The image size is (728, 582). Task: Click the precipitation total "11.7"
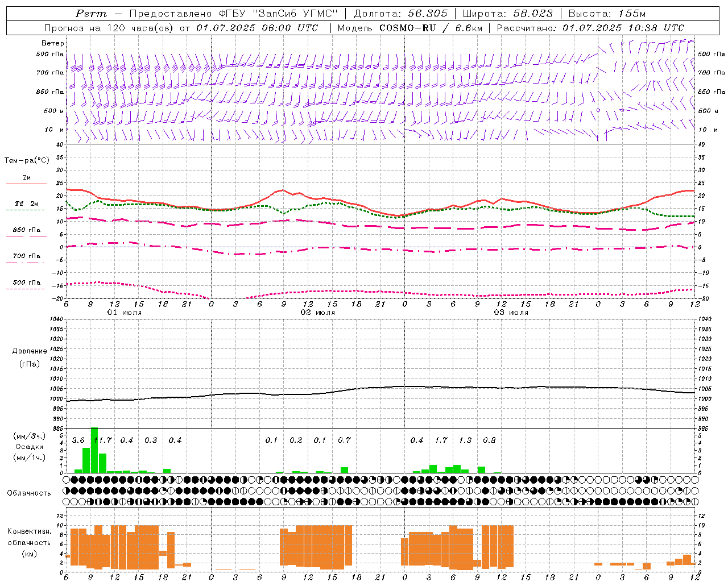coord(102,440)
